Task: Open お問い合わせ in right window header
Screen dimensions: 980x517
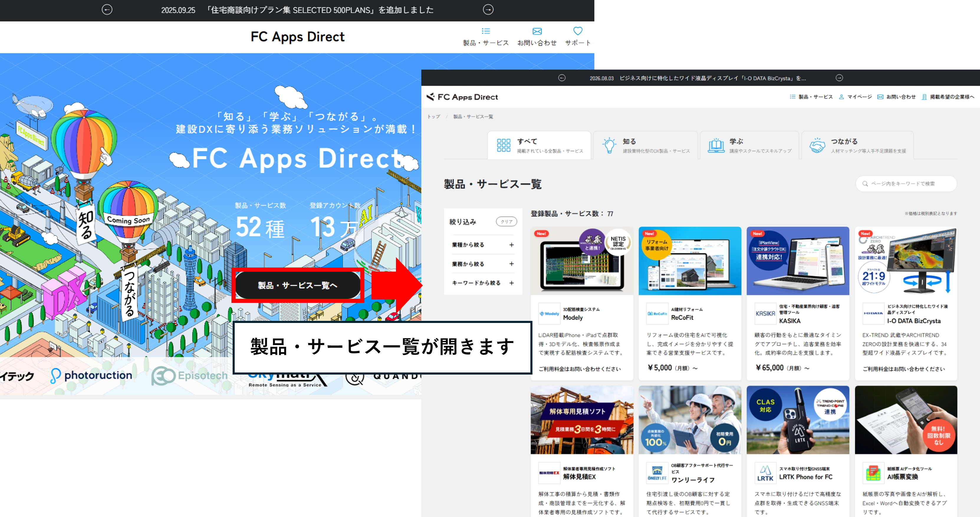Action: coord(896,97)
